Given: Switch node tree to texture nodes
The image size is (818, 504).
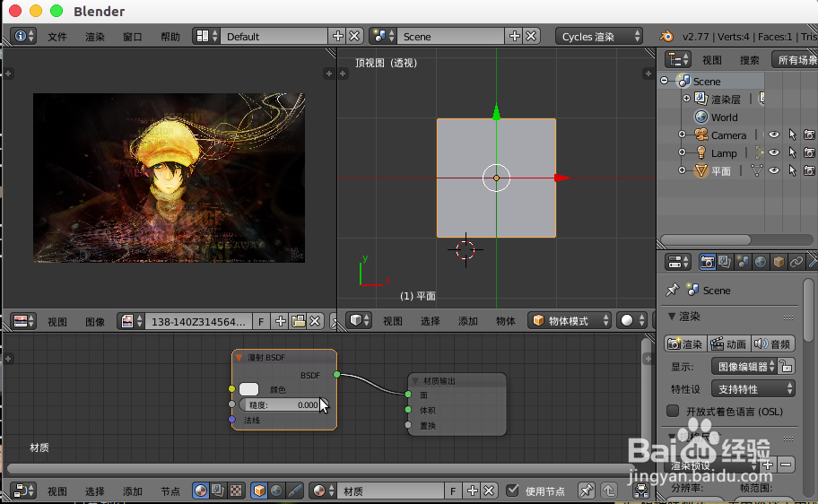Looking at the screenshot, I should tap(236, 491).
